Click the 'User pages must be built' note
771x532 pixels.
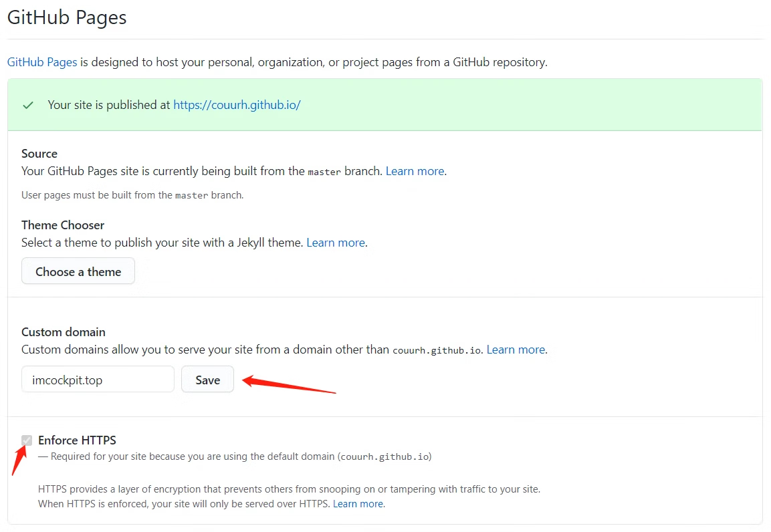133,196
